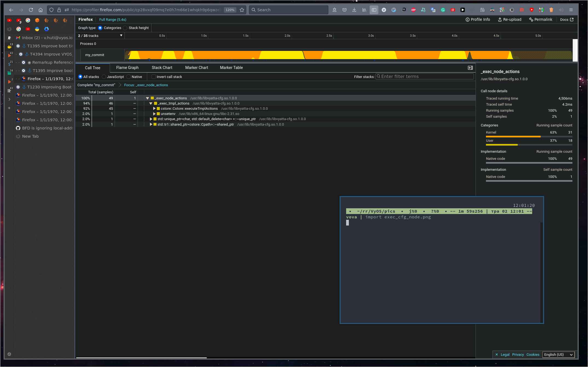
Task: Click the browser reload icon
Action: tap(31, 10)
